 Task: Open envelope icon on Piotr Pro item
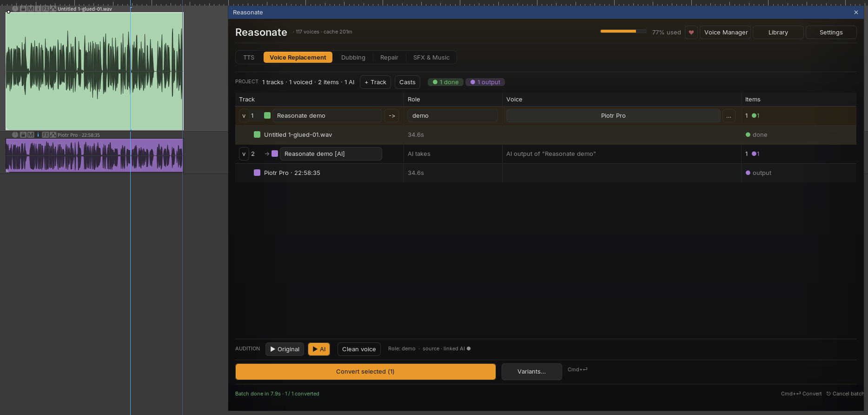pos(53,135)
